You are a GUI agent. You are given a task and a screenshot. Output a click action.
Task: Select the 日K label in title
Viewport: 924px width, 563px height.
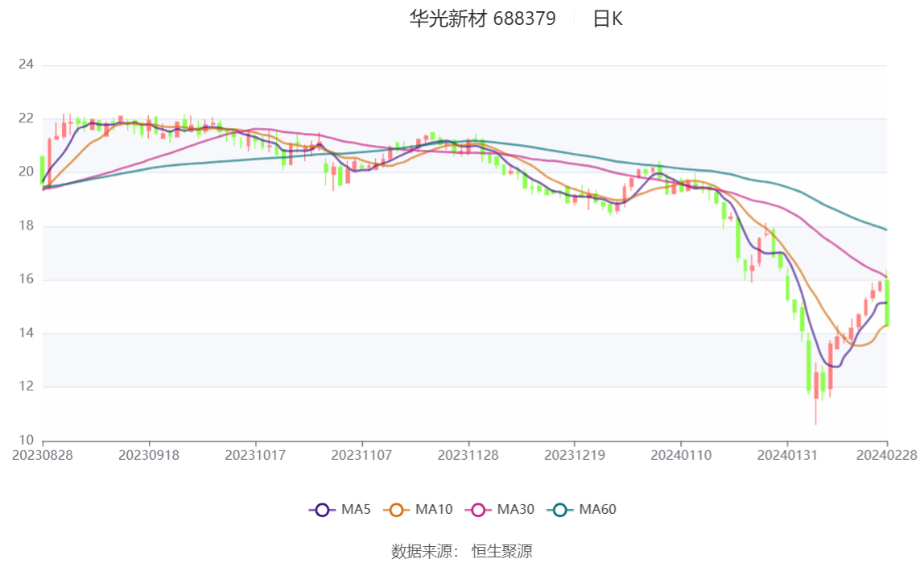608,19
